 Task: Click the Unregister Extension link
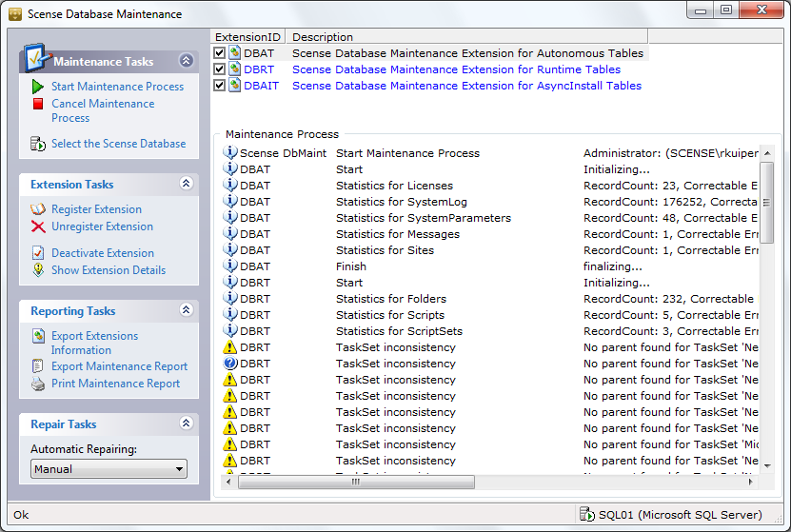tap(103, 227)
